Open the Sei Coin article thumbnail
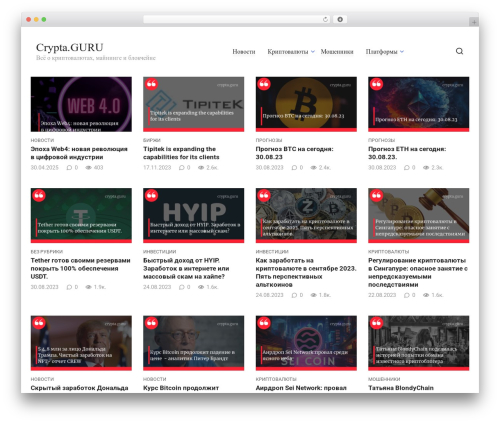Screen dimensions: 500x423 click(x=306, y=343)
